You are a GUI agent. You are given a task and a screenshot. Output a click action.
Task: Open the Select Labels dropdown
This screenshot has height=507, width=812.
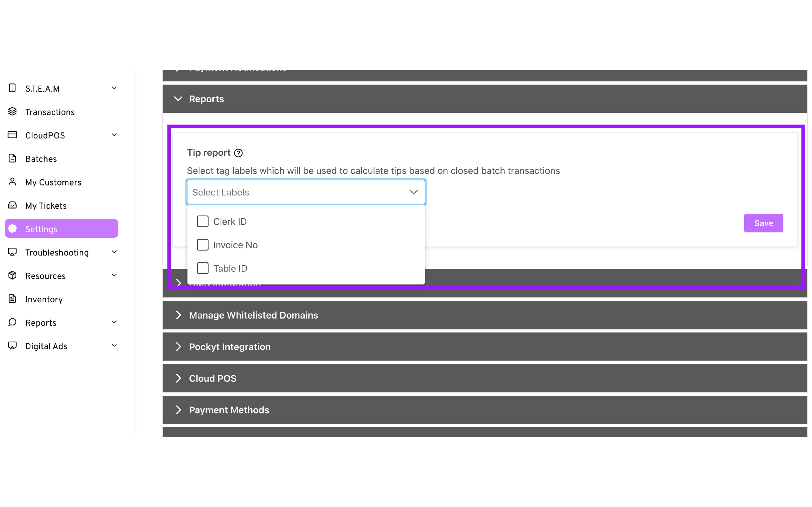point(306,192)
